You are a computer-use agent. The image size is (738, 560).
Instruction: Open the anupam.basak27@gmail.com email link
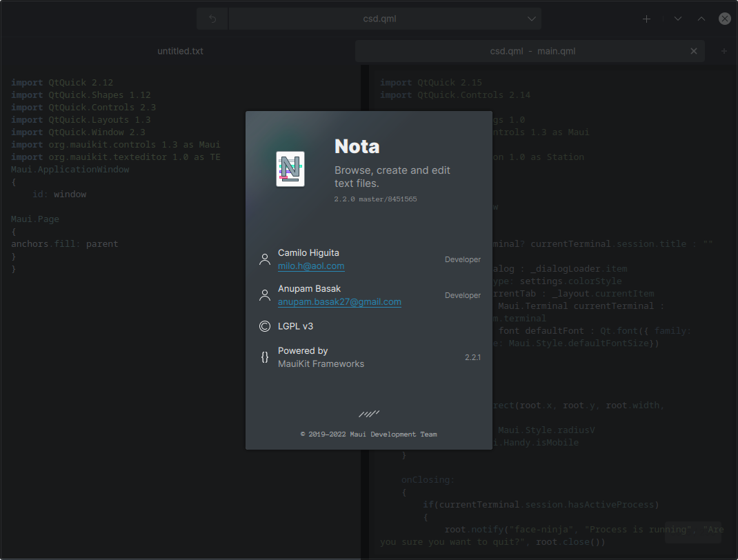[339, 301]
